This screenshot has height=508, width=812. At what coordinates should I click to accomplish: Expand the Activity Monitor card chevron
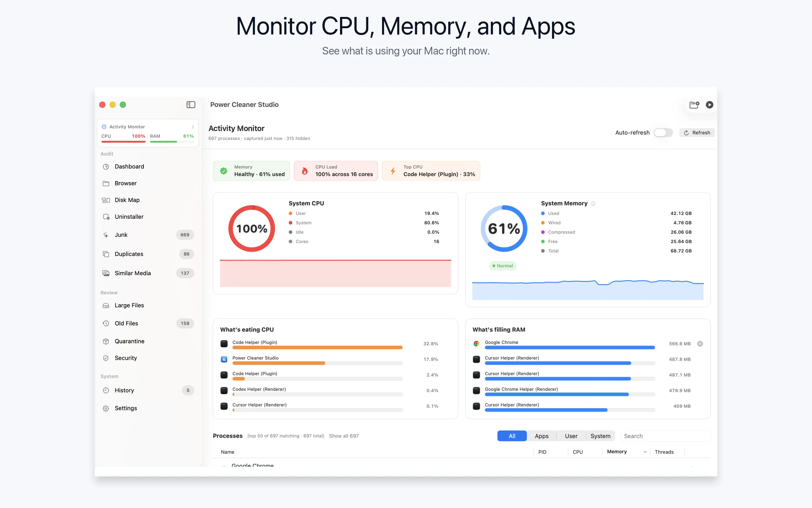tap(193, 127)
